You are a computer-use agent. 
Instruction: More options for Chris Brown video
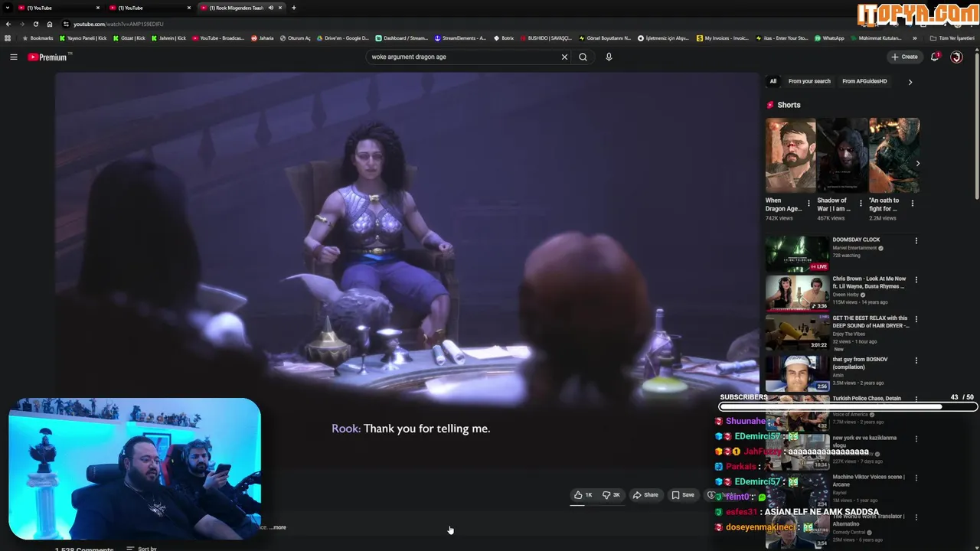tap(916, 280)
